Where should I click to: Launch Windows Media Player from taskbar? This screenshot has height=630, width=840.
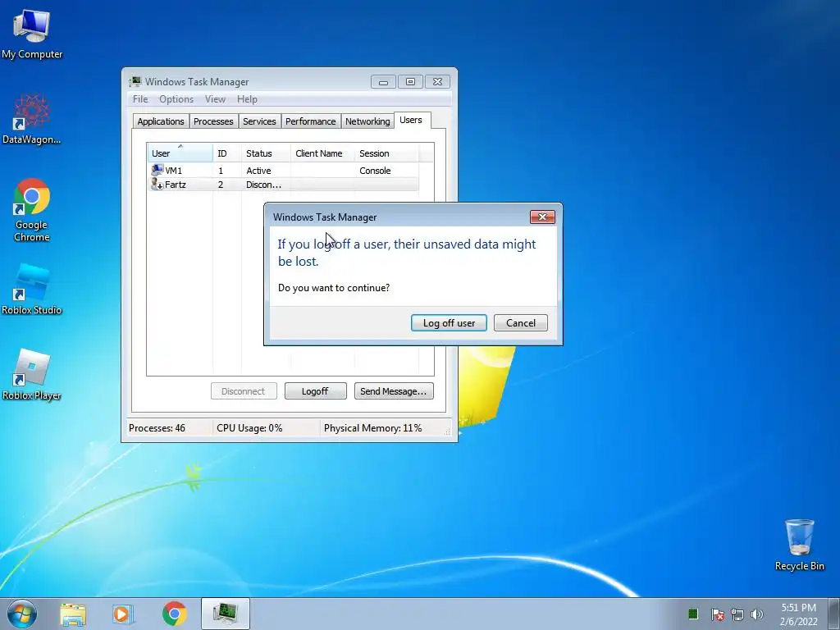point(123,614)
